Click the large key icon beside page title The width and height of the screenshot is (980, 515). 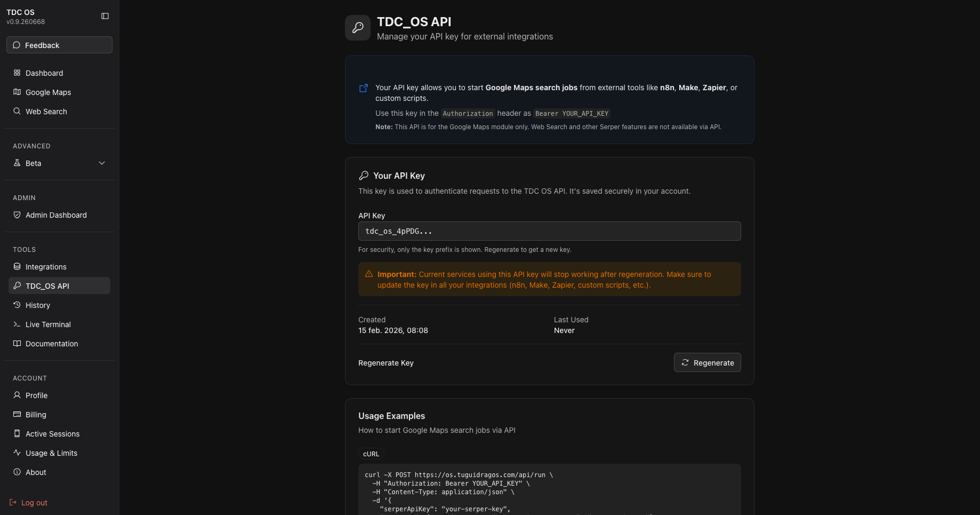point(358,28)
